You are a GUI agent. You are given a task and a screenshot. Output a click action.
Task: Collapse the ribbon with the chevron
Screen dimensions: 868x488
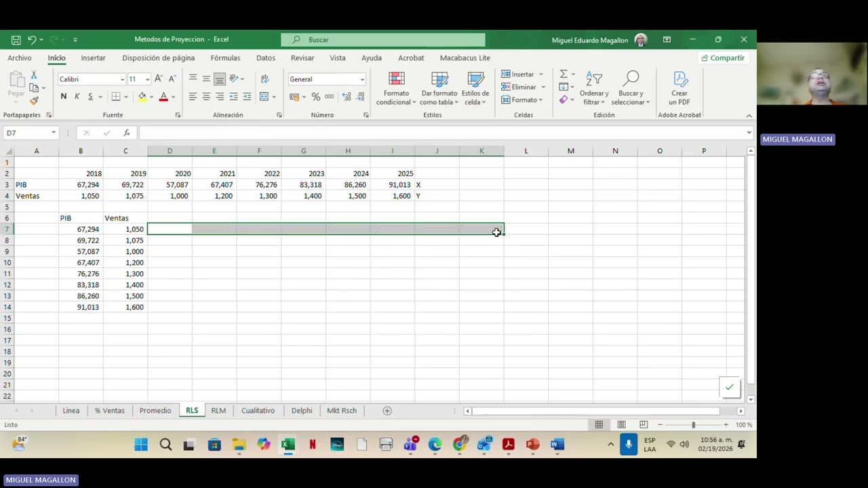click(749, 116)
